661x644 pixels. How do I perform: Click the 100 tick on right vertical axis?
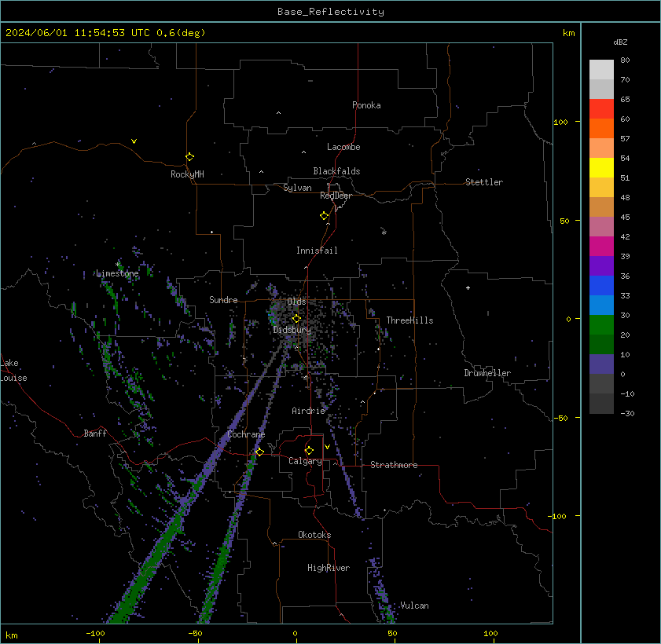point(560,123)
